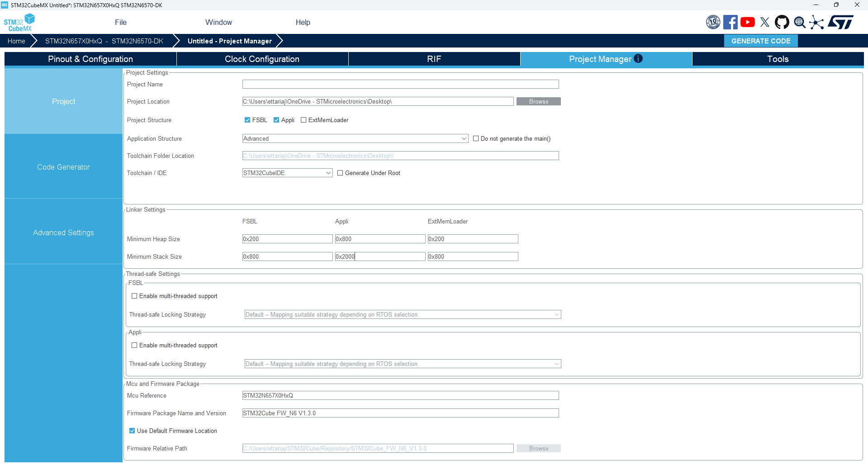Enable Generate Under Root checkbox
Image resolution: width=868 pixels, height=465 pixels.
[340, 173]
